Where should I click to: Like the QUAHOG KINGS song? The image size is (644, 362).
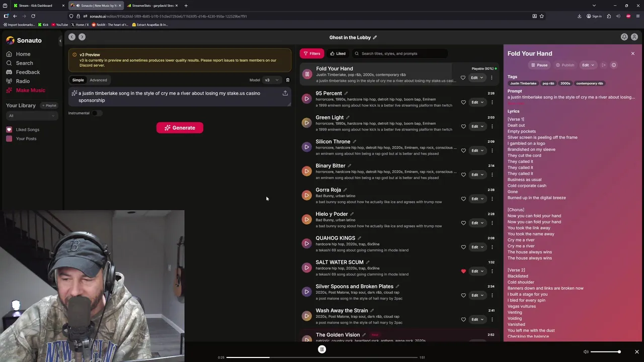click(x=463, y=247)
